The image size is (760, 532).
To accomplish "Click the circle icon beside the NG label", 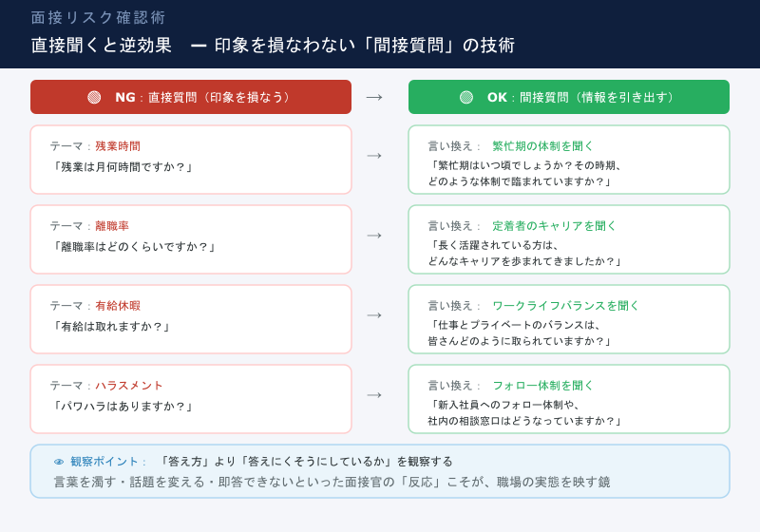I will click(x=94, y=97).
